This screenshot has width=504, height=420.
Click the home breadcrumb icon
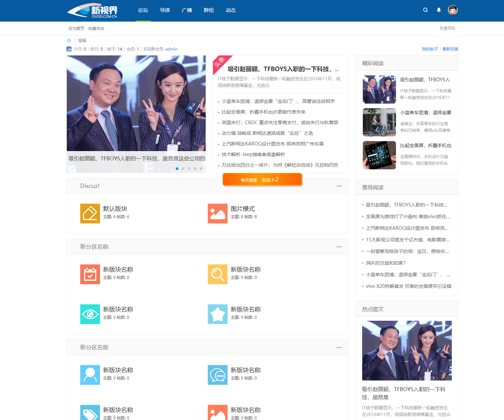[x=69, y=41]
